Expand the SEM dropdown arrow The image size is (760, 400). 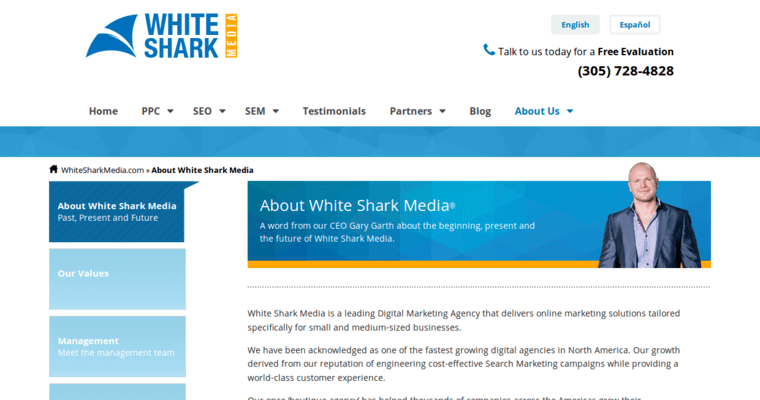(x=275, y=111)
